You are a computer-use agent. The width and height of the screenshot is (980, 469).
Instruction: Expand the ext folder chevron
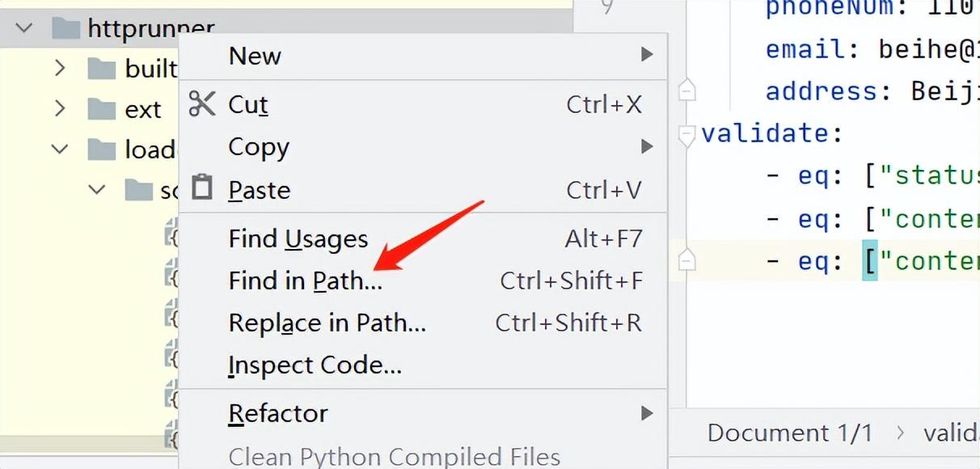[60, 108]
